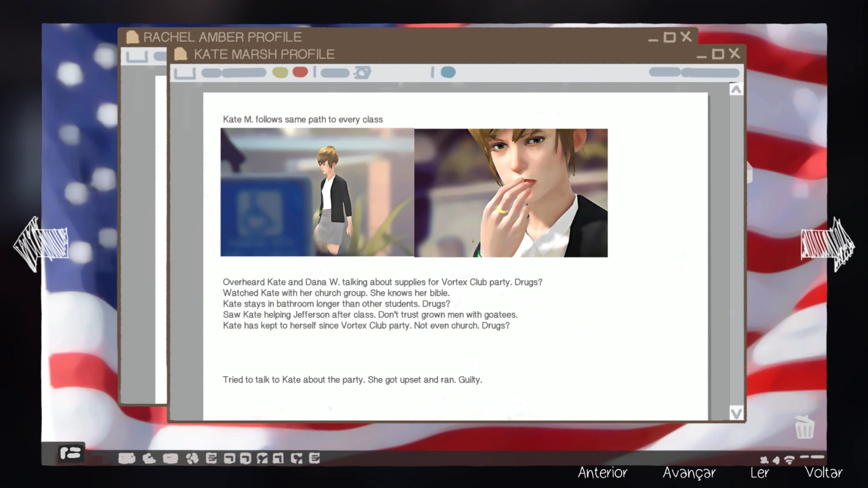
Task: Click "Tried to talk to Kate about the party" line
Action: [352, 380]
